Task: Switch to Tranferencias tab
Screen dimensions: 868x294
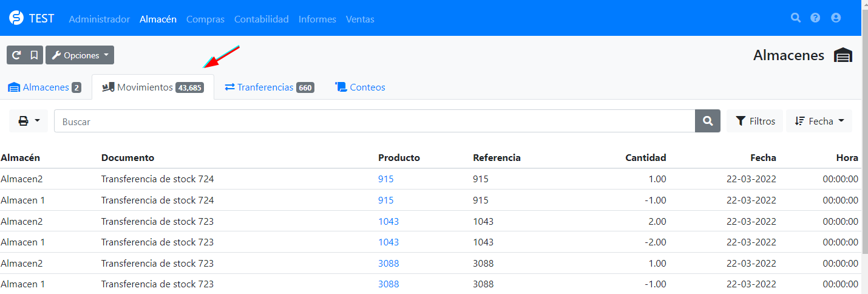Action: 269,87
